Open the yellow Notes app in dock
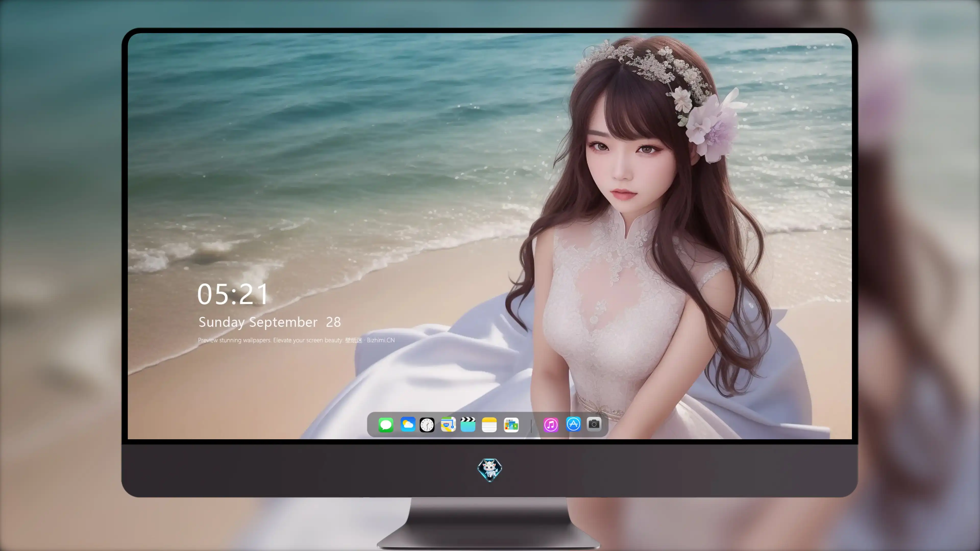This screenshot has height=551, width=980. point(489,425)
